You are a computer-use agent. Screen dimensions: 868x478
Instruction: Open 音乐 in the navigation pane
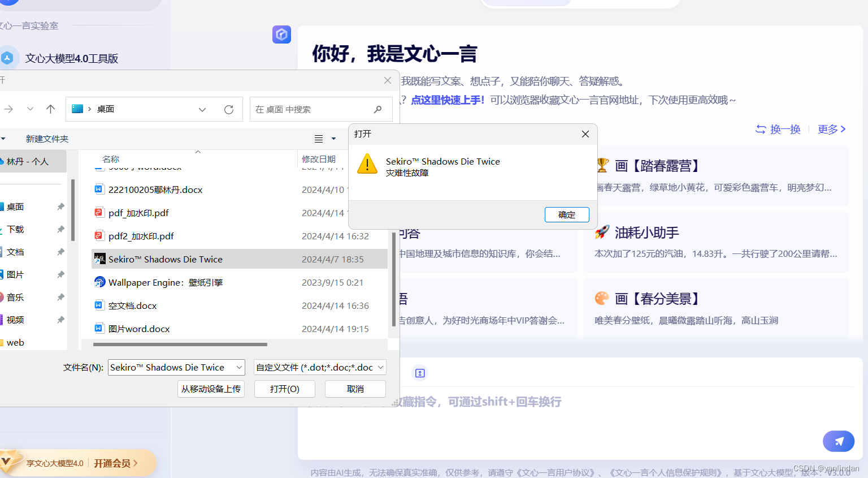[15, 297]
